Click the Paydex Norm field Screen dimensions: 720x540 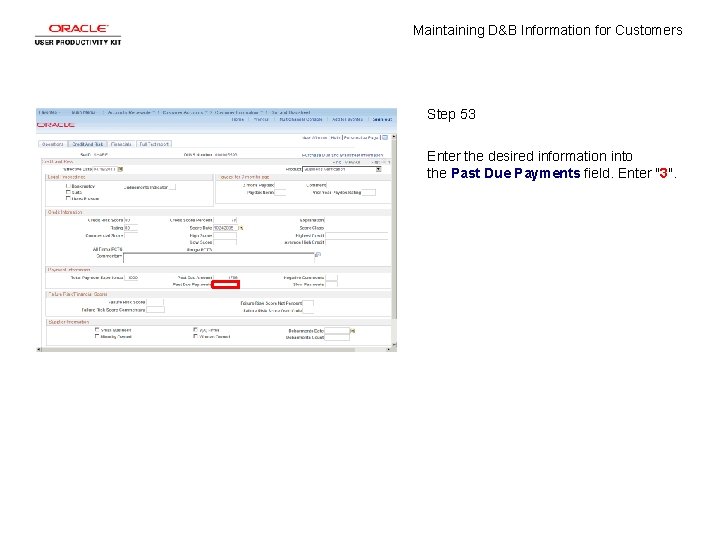click(280, 192)
